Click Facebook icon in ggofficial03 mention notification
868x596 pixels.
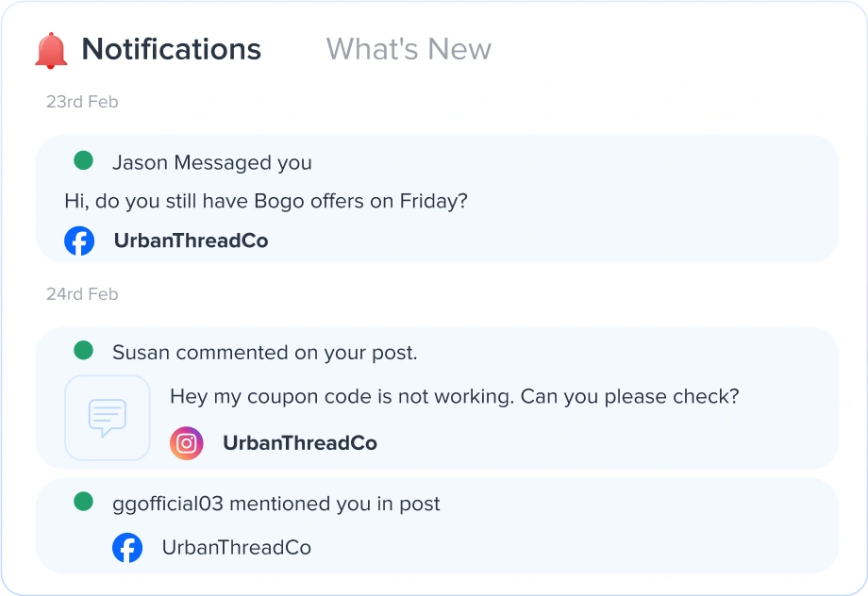click(127, 548)
